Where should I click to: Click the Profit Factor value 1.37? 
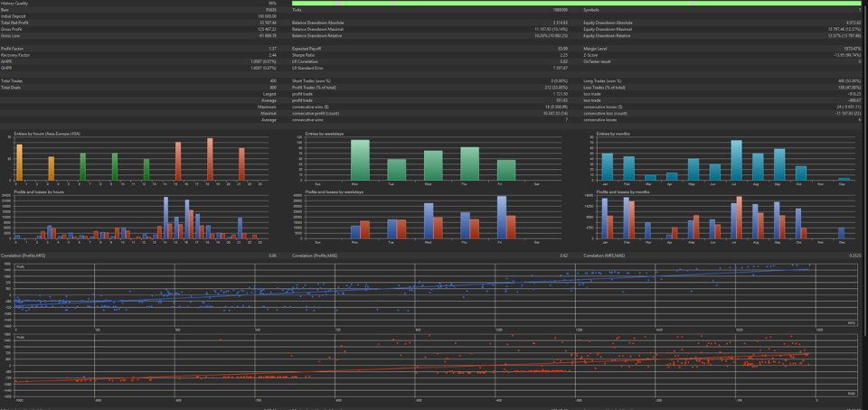pos(273,49)
